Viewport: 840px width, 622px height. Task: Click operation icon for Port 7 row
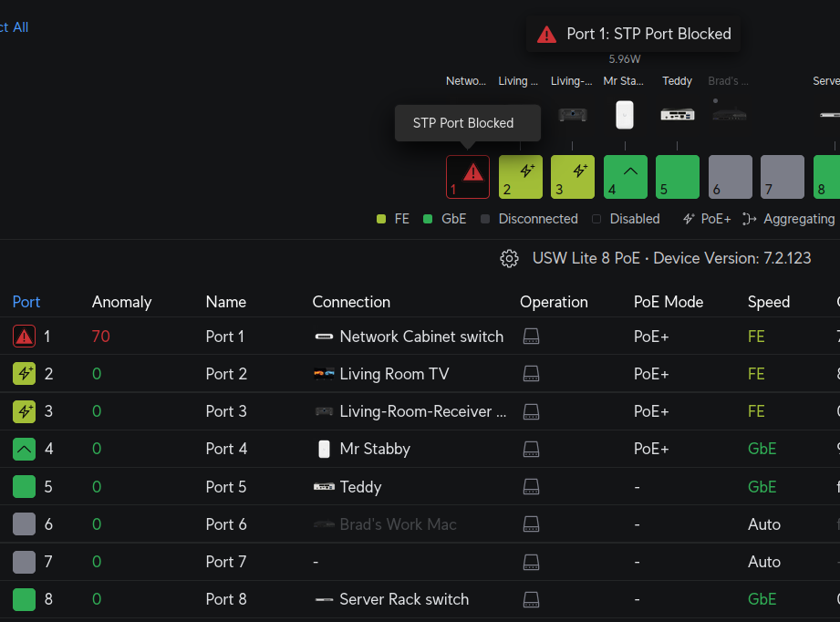click(x=531, y=562)
